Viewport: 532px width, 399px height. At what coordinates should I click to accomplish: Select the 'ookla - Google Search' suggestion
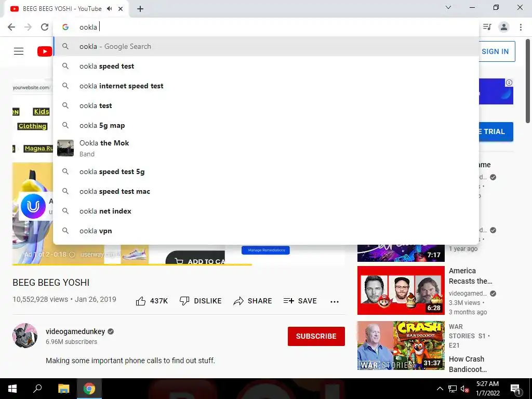point(267,46)
